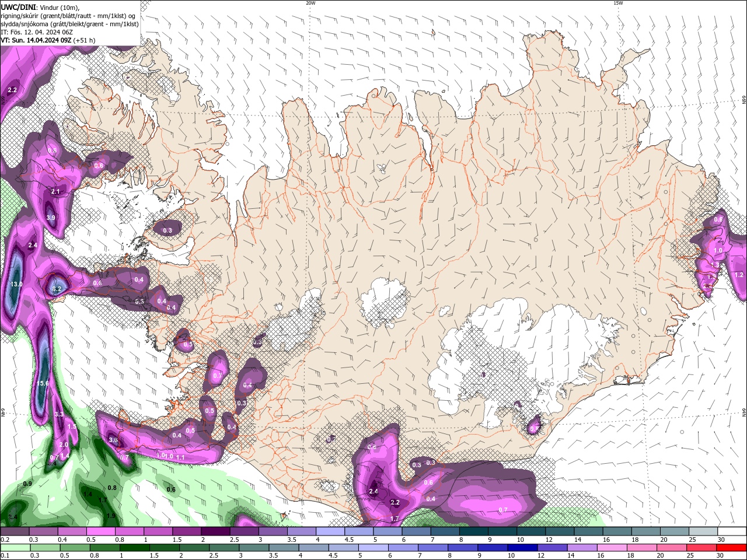Pick the bright pink swatch above '0.5' in upper legend
Viewport: 747px width, 560px height.
(x=100, y=532)
